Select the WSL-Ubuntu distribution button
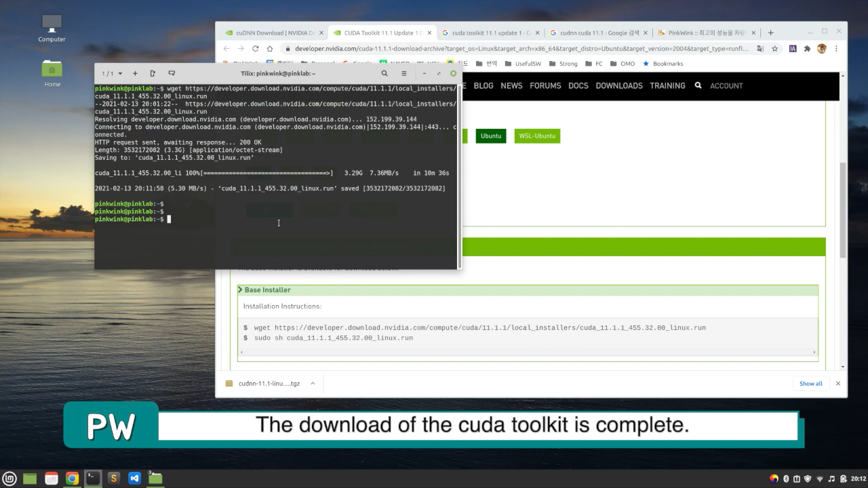 pos(537,136)
